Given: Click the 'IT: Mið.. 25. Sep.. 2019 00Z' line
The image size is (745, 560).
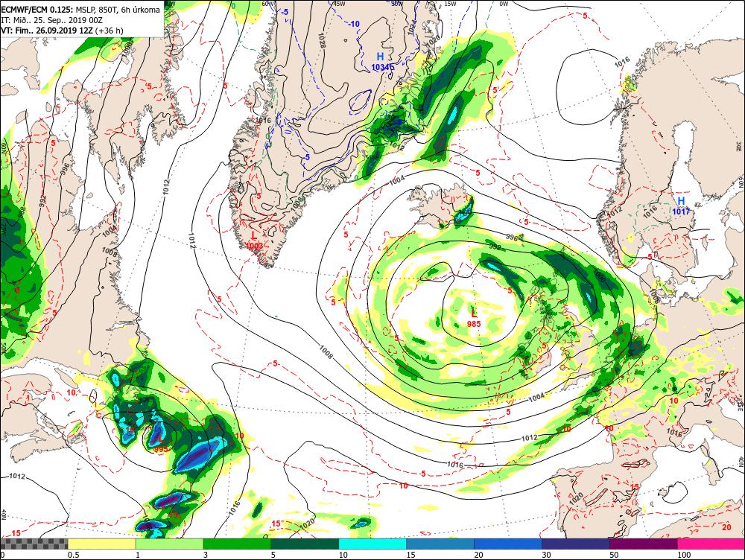Looking at the screenshot, I should pos(52,20).
